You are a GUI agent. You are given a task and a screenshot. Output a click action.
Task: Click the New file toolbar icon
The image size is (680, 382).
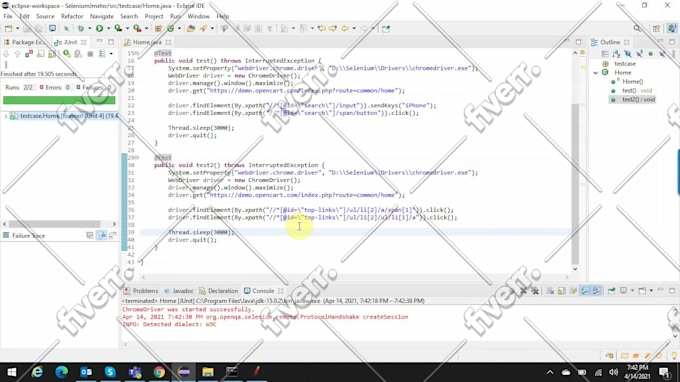9,29
